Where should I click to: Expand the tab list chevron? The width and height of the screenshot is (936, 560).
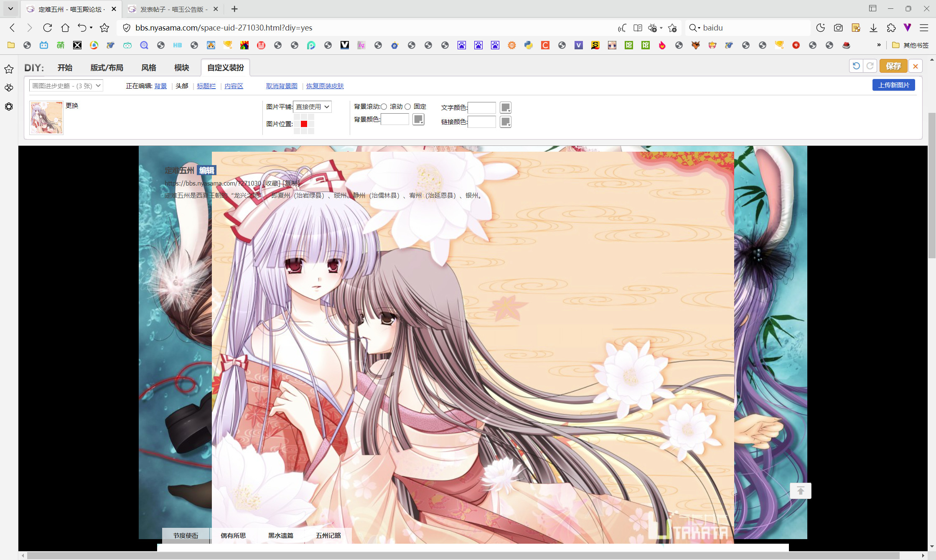point(10,8)
